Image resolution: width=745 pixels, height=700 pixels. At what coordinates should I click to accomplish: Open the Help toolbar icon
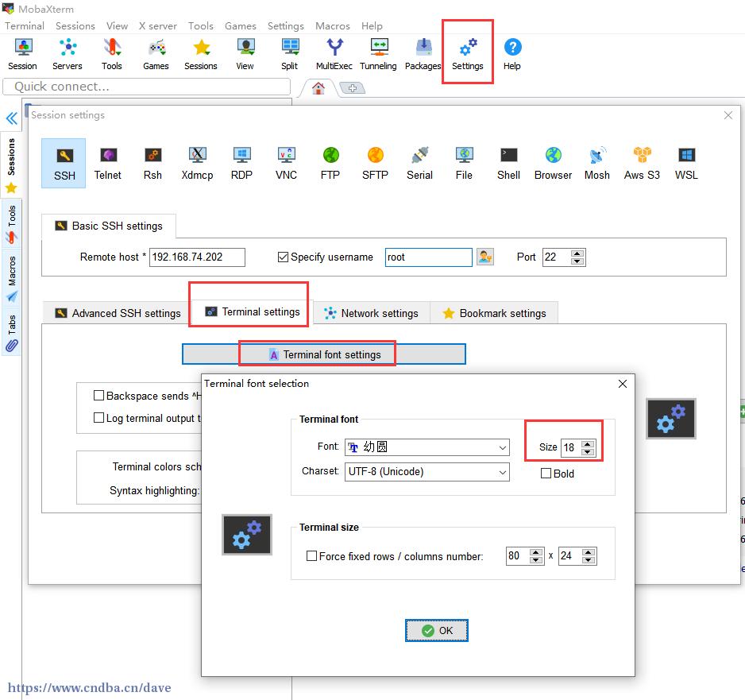click(x=512, y=55)
